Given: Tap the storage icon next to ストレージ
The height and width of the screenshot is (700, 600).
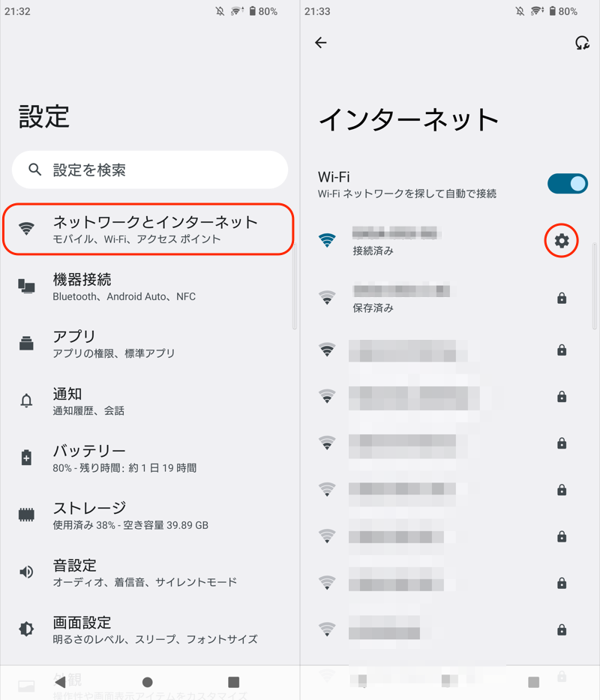Looking at the screenshot, I should pos(27,515).
